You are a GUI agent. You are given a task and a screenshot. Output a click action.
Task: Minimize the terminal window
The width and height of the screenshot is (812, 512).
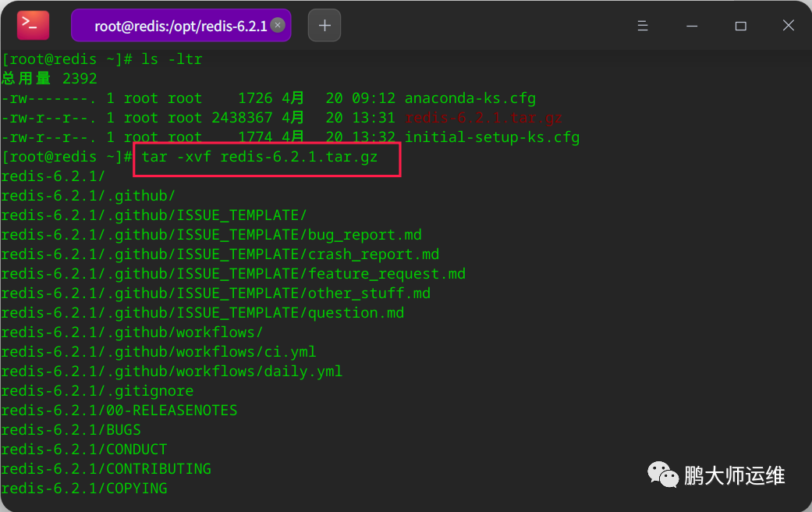pos(692,26)
